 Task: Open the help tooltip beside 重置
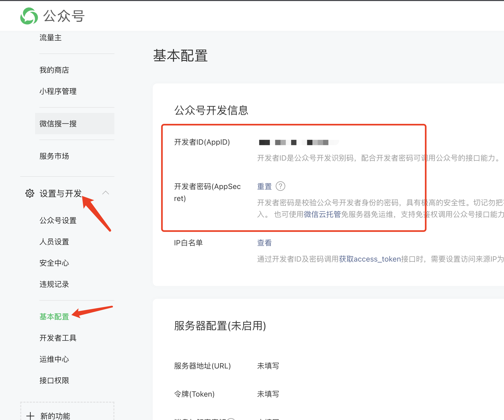(281, 186)
